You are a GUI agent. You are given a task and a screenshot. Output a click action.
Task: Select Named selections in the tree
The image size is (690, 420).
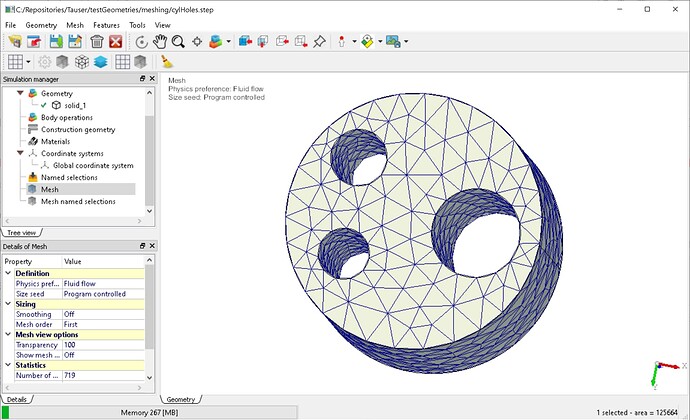click(x=69, y=177)
